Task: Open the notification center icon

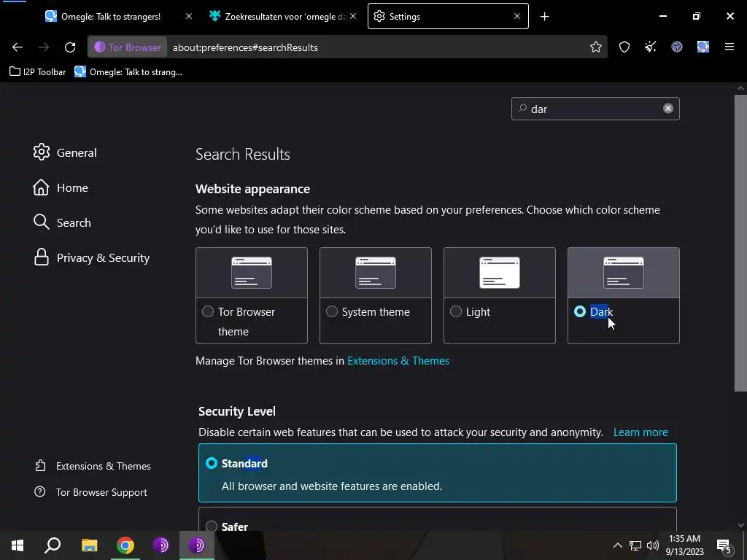Action: [724, 545]
